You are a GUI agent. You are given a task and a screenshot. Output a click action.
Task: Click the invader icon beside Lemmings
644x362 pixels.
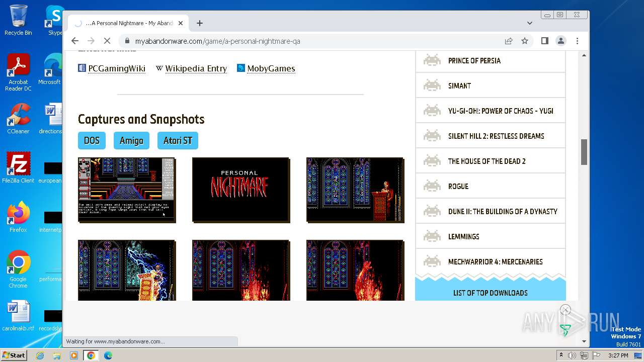pyautogui.click(x=432, y=236)
